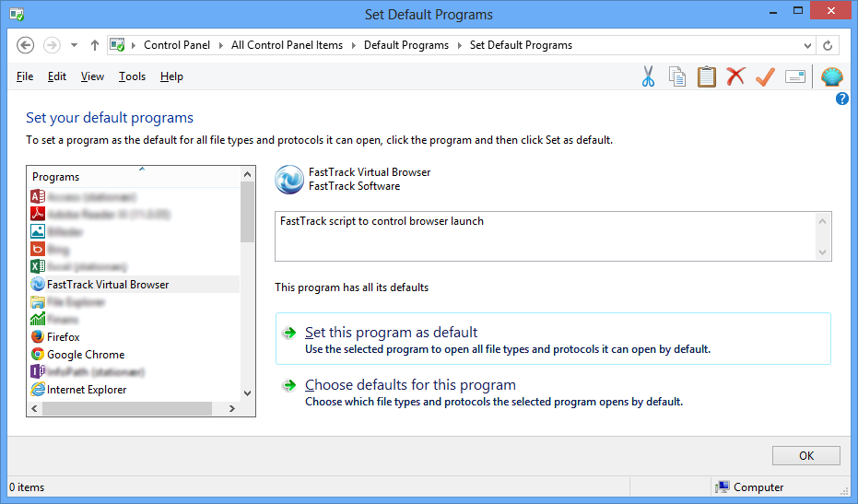The height and width of the screenshot is (504, 858).
Task: Open the Tools menu
Action: 133,76
